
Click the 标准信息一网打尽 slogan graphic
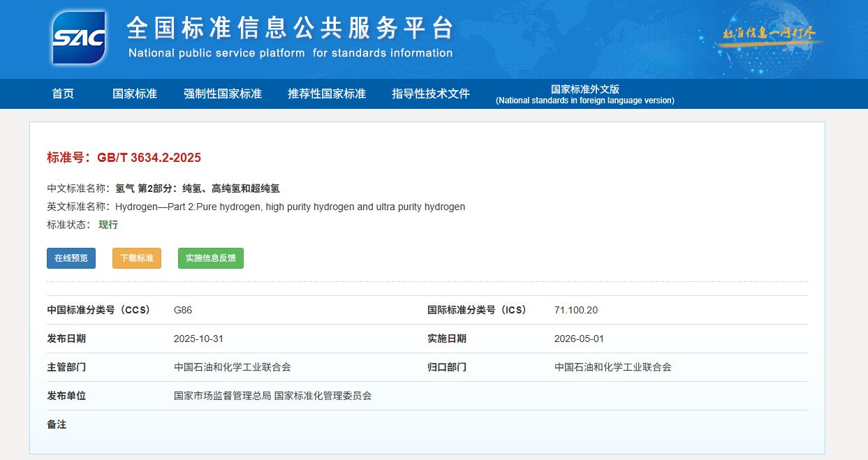(769, 34)
